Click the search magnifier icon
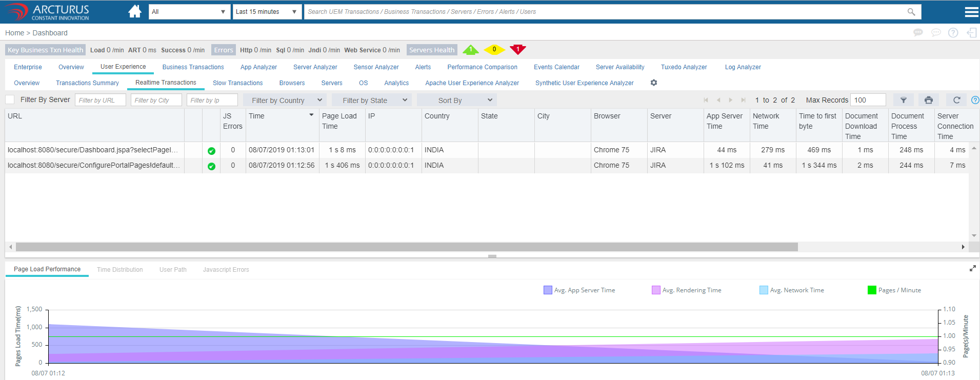Screen dimensions: 980x380 click(911, 12)
